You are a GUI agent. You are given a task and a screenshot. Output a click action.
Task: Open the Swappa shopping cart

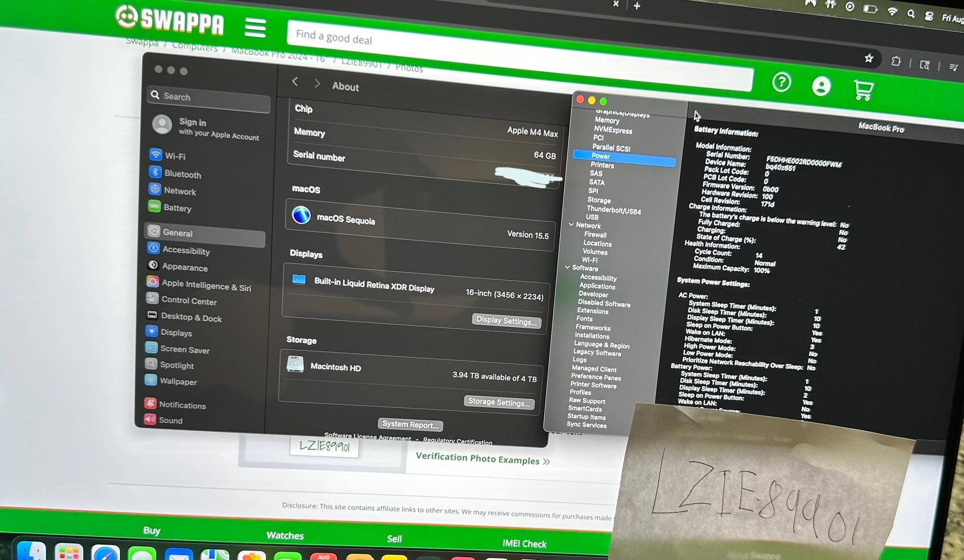pyautogui.click(x=863, y=90)
